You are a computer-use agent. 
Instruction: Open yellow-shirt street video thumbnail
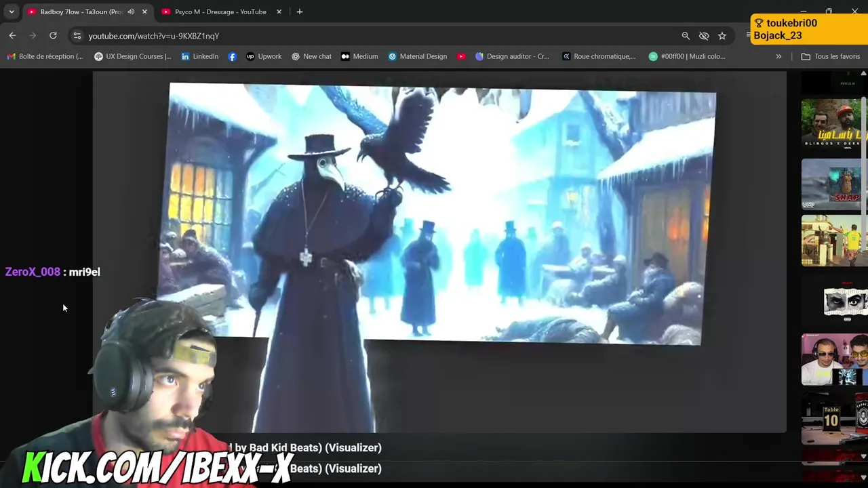[x=834, y=241]
